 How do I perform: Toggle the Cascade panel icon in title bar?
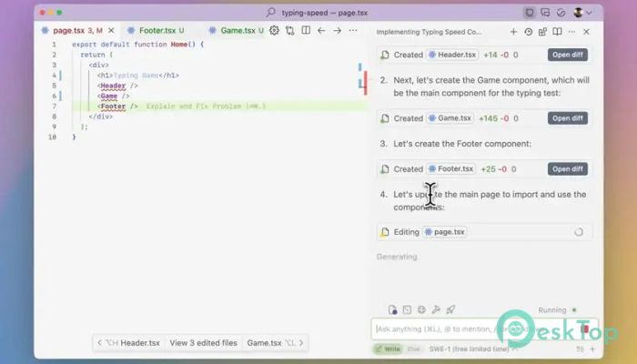pos(530,13)
